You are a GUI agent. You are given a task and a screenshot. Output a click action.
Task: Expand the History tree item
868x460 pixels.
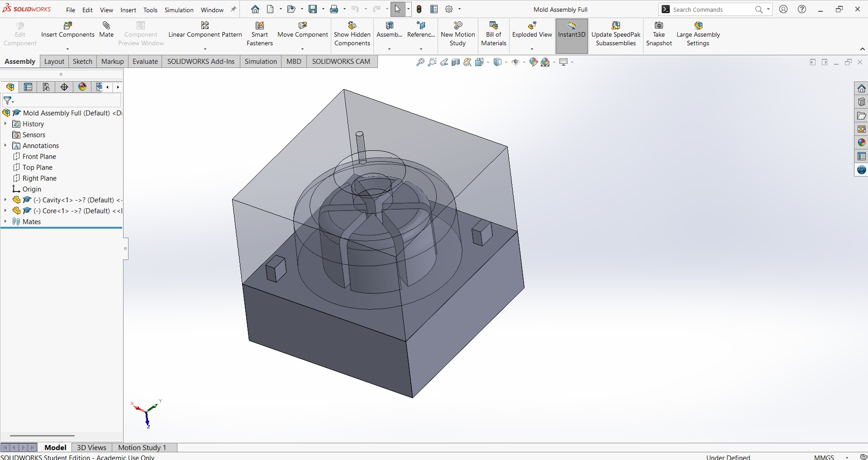pyautogui.click(x=5, y=124)
